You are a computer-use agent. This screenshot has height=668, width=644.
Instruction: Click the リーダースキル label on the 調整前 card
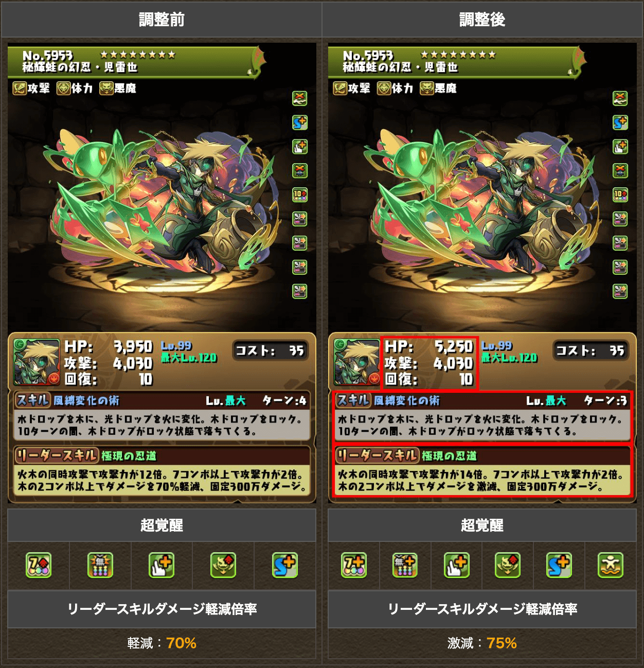(x=56, y=455)
